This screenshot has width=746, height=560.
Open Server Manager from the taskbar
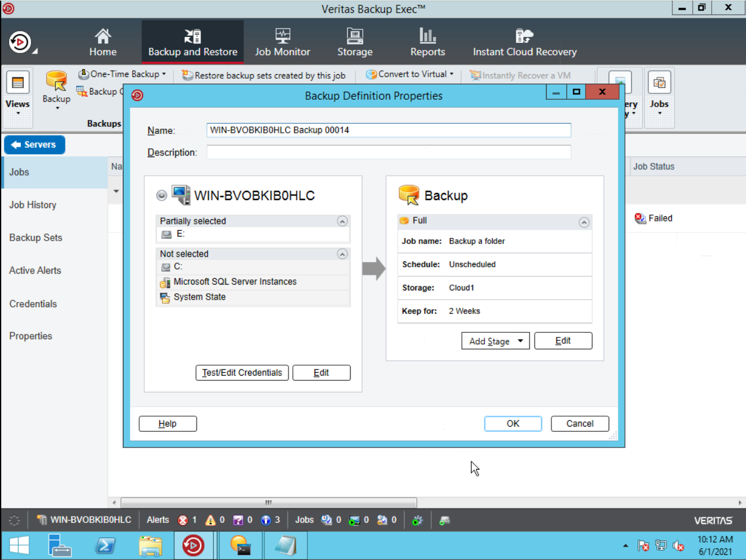[60, 546]
